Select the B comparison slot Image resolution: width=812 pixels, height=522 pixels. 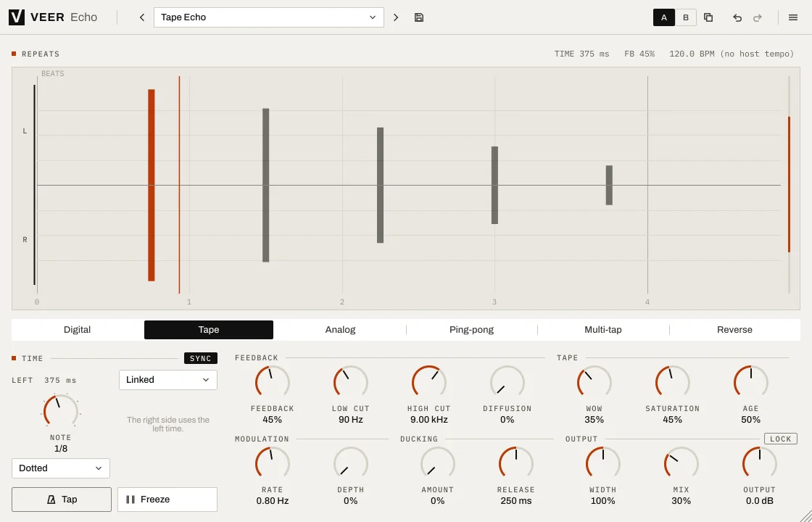click(x=686, y=17)
